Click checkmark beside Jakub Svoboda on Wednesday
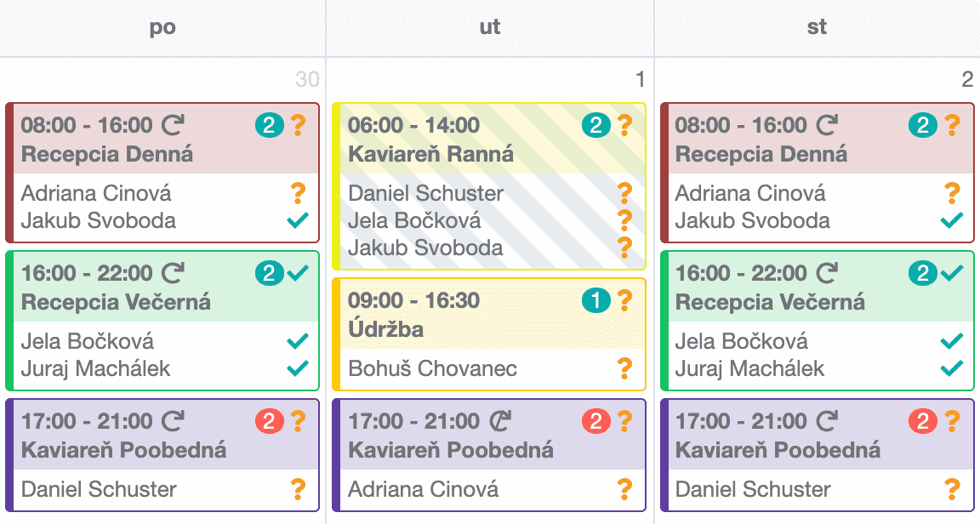The image size is (980, 524). pos(952,220)
